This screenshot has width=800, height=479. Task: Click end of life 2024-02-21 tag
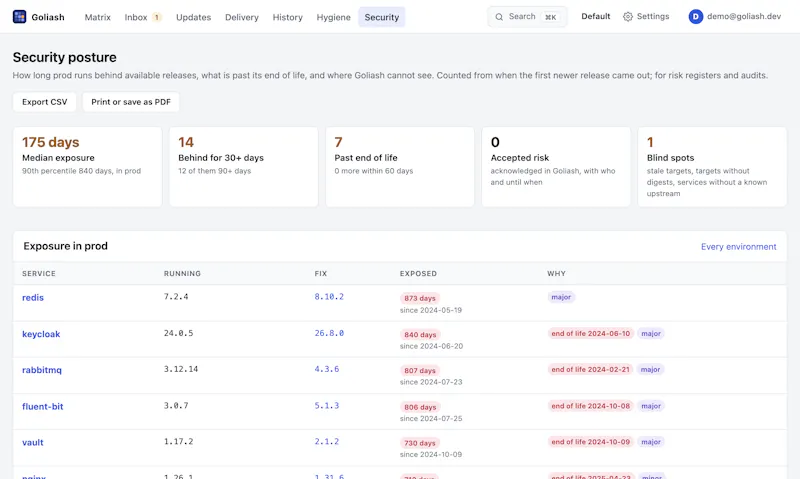[590, 369]
